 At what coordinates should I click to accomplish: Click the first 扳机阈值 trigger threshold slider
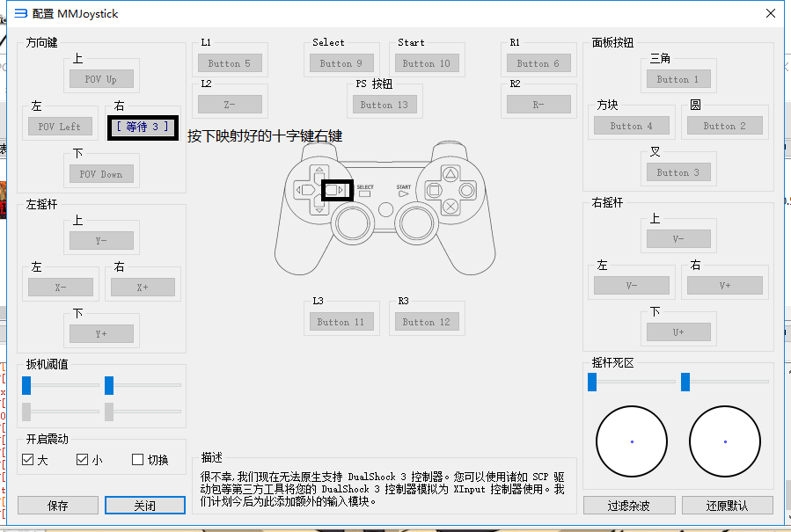(27, 385)
